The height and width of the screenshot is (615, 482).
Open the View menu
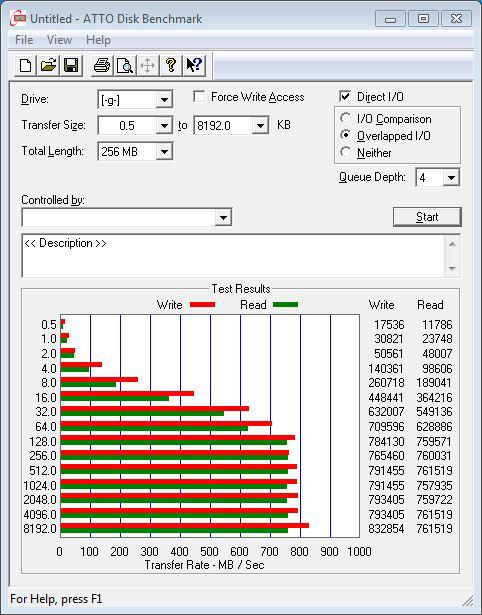59,40
